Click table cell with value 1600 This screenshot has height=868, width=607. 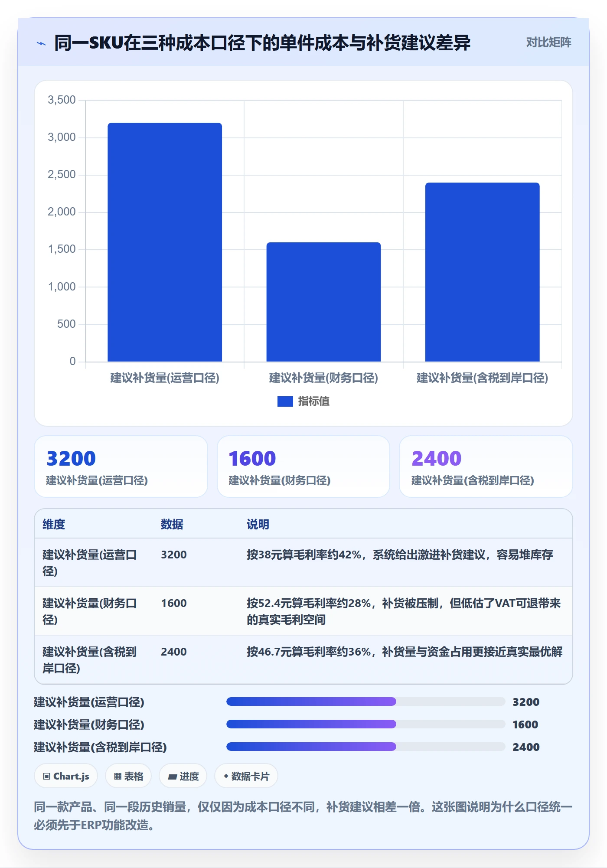[x=174, y=604]
